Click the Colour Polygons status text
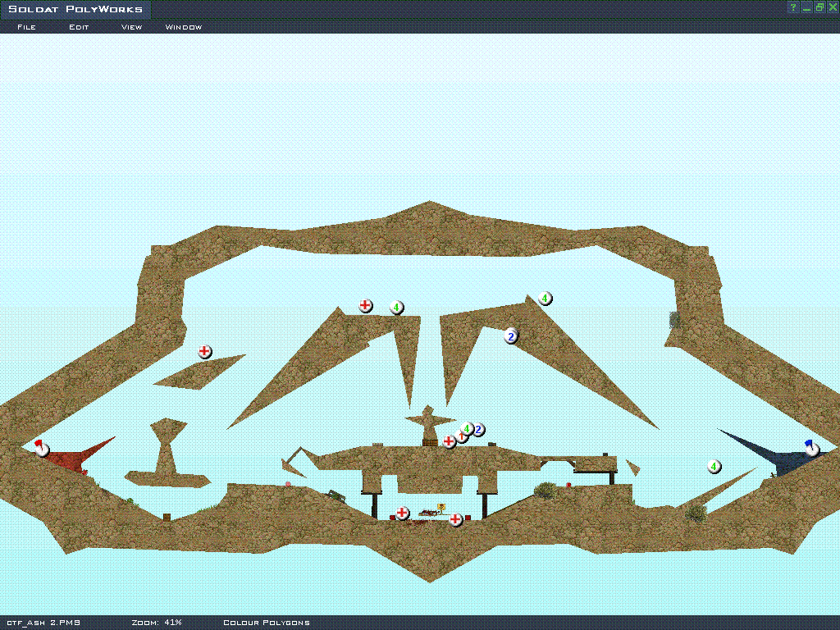The image size is (840, 630). point(267,623)
